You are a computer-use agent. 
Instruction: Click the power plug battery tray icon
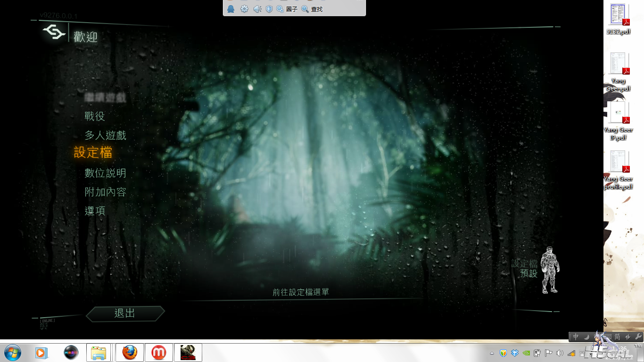(x=537, y=353)
